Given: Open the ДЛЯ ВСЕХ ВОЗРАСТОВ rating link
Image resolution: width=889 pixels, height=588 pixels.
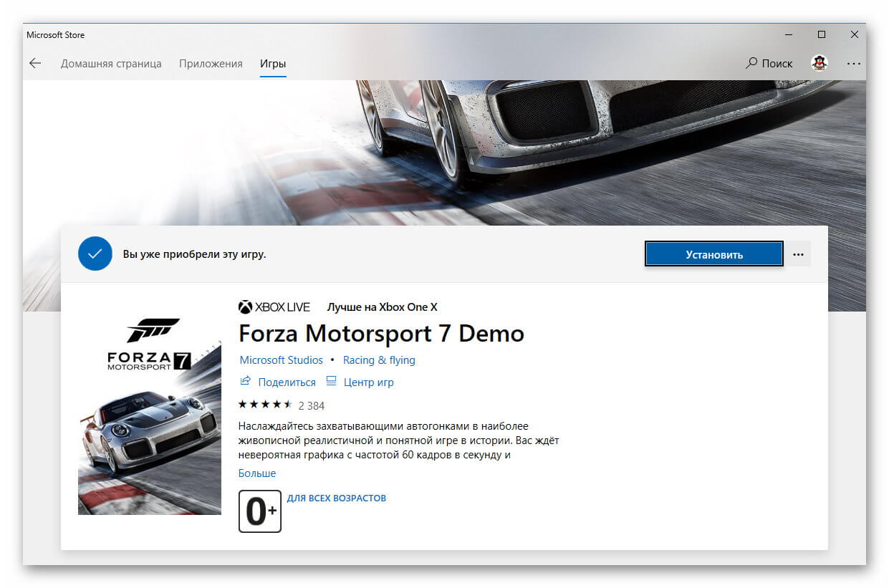Looking at the screenshot, I should click(x=337, y=498).
